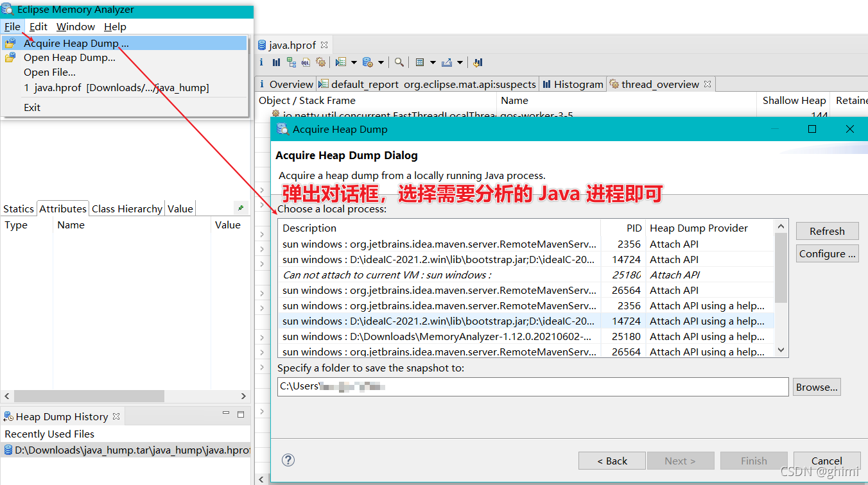The height and width of the screenshot is (485, 868).
Task: Choose Acquire Heap Dump from File menu
Action: pos(125,43)
